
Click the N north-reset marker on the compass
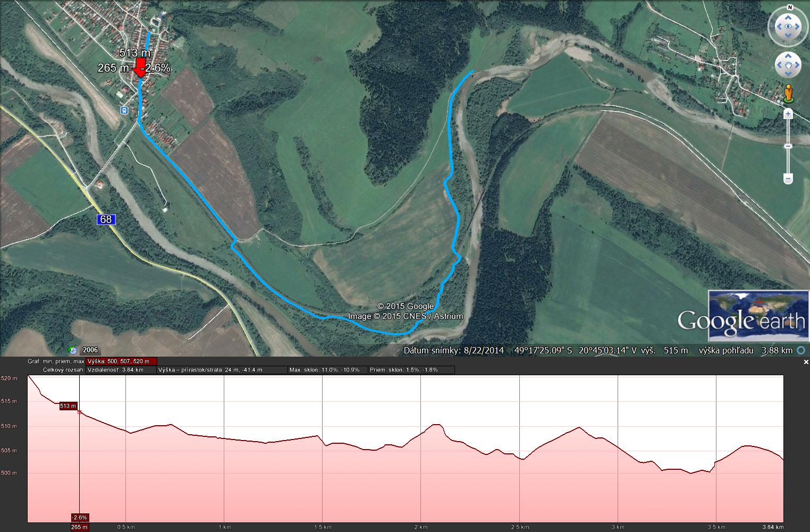[x=789, y=8]
